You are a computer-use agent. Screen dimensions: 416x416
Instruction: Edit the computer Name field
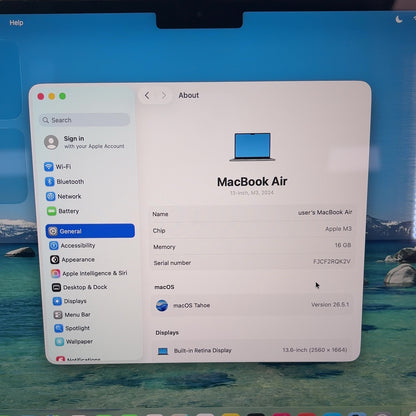point(252,213)
